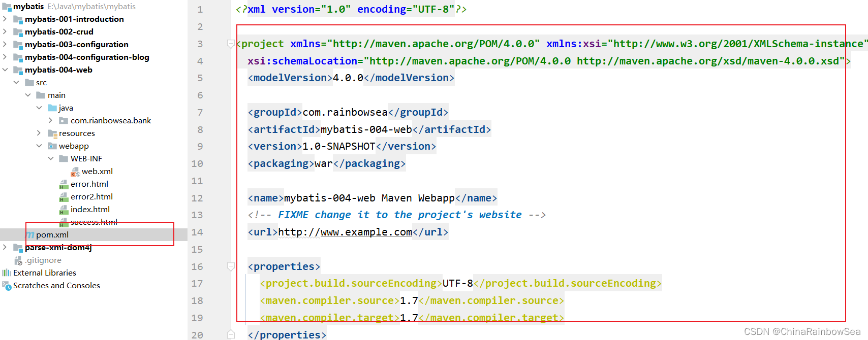Expand the com.rianbowsea.bank package
The height and width of the screenshot is (340, 868).
tap(51, 121)
